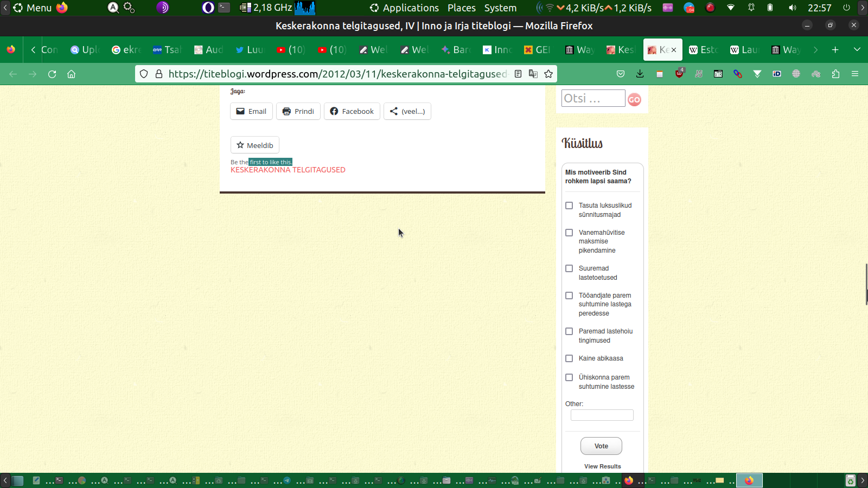Focus the poll 'Other:' text field
This screenshot has width=868, height=488.
pos(602,415)
